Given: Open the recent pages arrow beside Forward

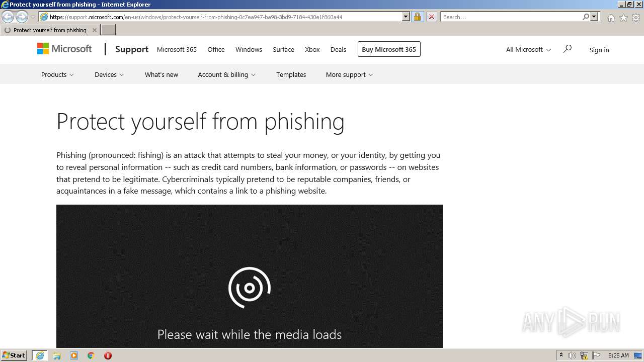Looking at the screenshot, I should point(33,17).
